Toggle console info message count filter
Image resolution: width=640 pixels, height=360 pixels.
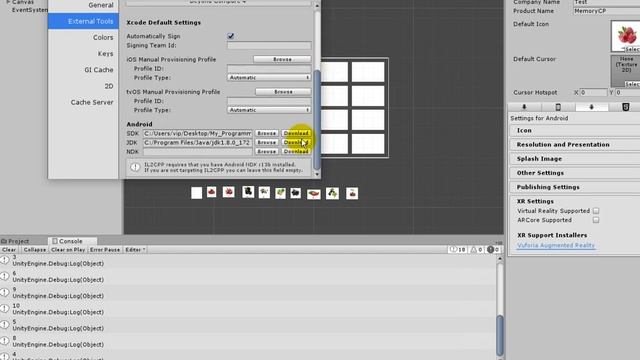tap(457, 249)
